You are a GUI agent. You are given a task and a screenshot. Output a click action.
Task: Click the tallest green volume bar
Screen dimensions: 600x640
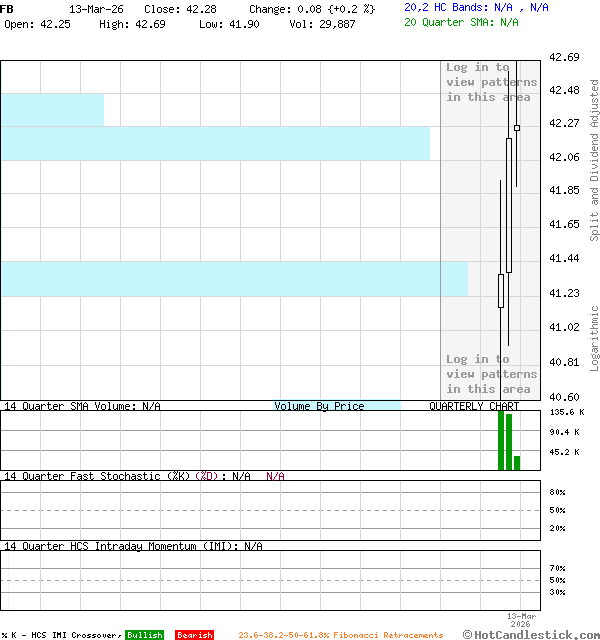[501, 440]
